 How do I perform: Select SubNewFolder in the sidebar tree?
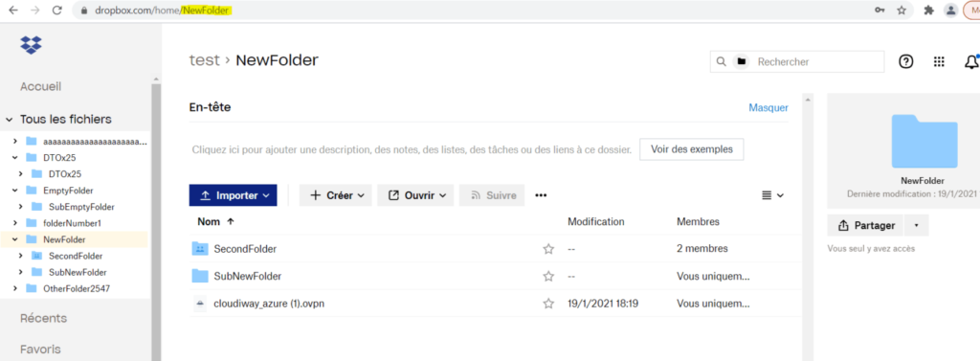78,272
